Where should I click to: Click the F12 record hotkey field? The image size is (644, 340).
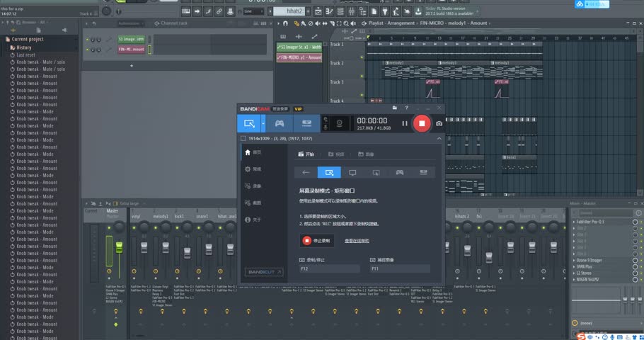point(329,269)
